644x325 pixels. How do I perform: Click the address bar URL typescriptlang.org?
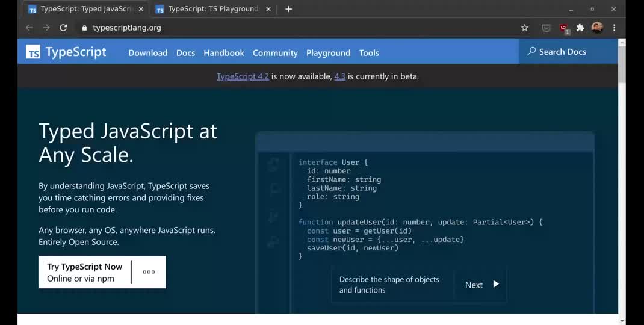tap(126, 28)
